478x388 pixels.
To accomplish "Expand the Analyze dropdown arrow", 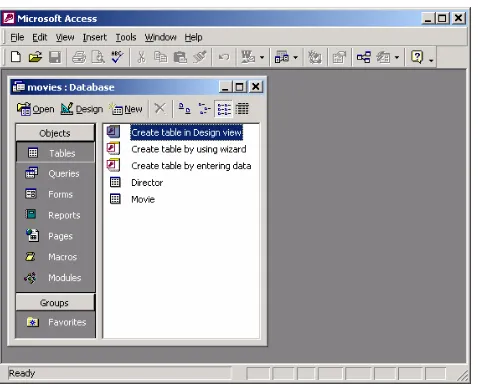I will [x=295, y=58].
